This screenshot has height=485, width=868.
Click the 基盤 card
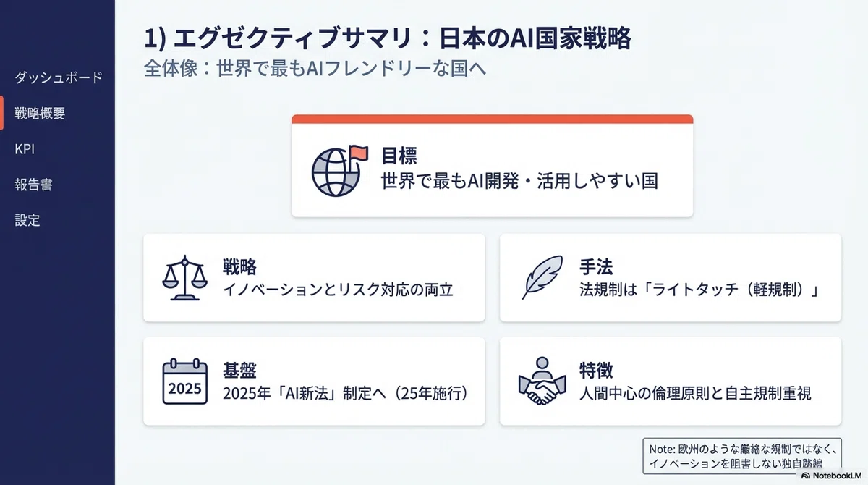(314, 381)
